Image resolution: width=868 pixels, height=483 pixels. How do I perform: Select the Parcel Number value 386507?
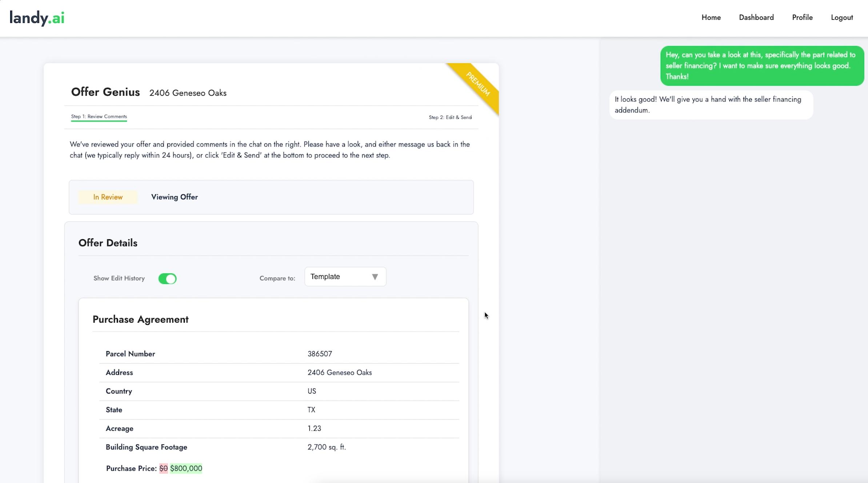coord(320,354)
